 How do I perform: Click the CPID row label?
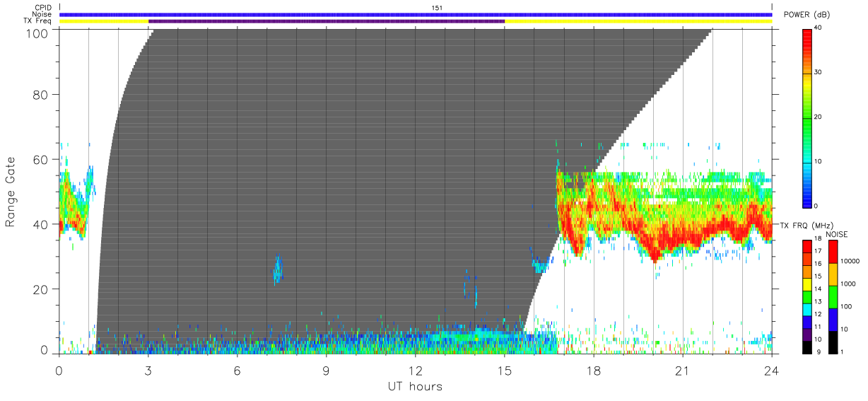(x=44, y=7)
